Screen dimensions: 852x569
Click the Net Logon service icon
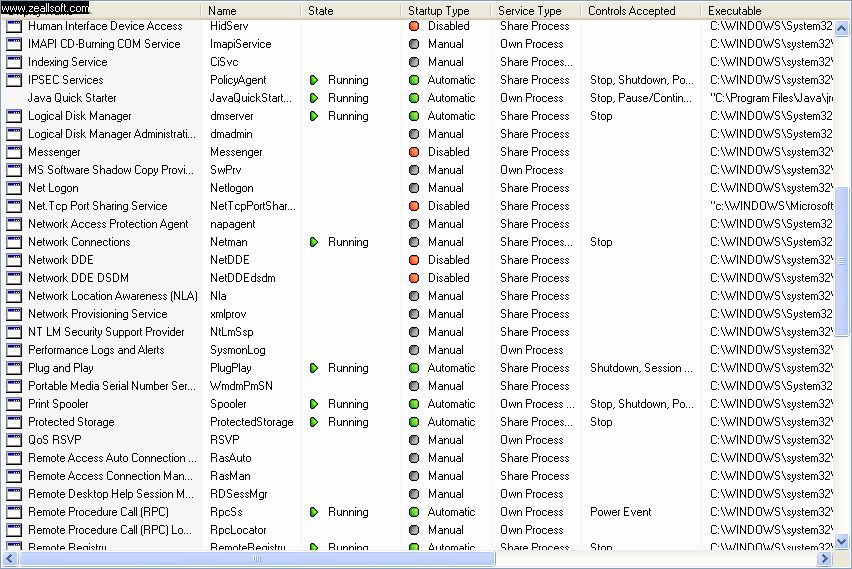(14, 188)
